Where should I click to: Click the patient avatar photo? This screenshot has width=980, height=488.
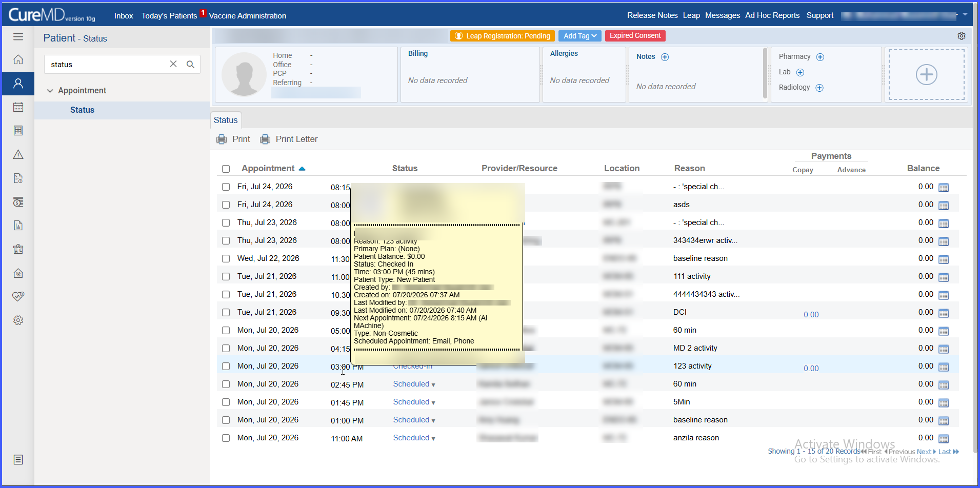[244, 74]
